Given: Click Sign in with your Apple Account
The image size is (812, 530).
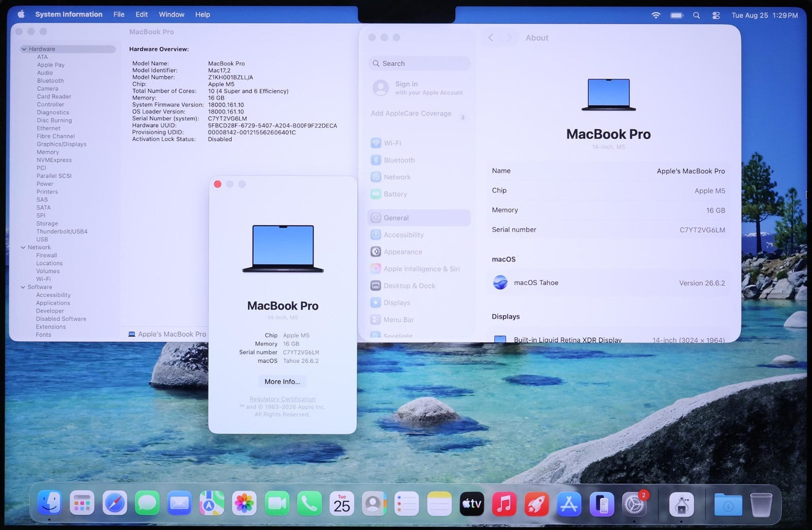Looking at the screenshot, I should click(x=419, y=88).
